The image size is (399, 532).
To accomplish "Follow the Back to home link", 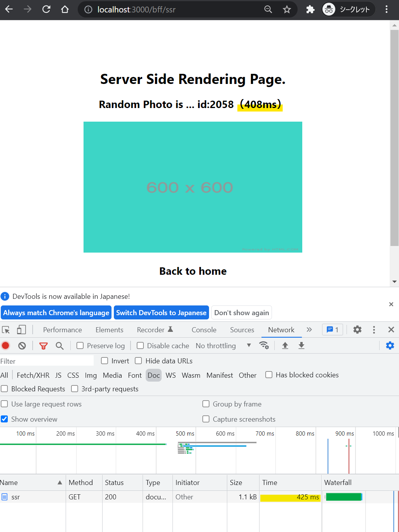I will pos(193,271).
